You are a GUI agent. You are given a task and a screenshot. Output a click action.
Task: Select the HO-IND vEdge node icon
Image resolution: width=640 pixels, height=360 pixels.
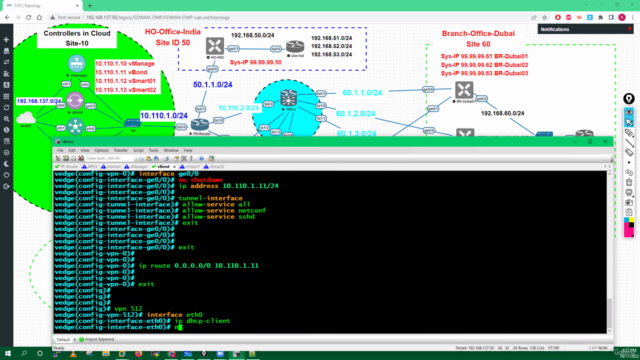pyautogui.click(x=215, y=46)
